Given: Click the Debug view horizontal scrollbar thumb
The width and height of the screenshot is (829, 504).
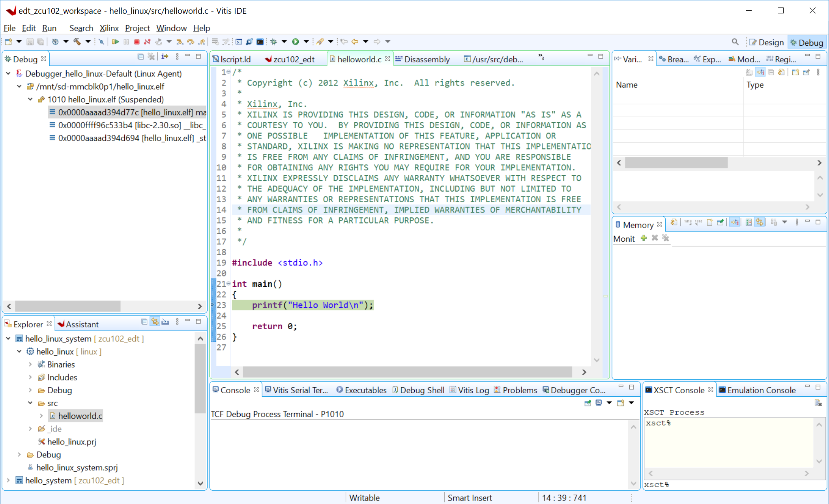Looking at the screenshot, I should (67, 306).
